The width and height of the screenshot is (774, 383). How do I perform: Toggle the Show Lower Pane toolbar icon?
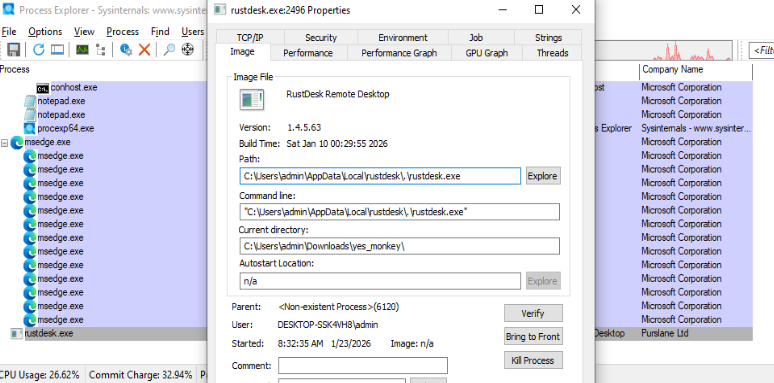point(57,49)
